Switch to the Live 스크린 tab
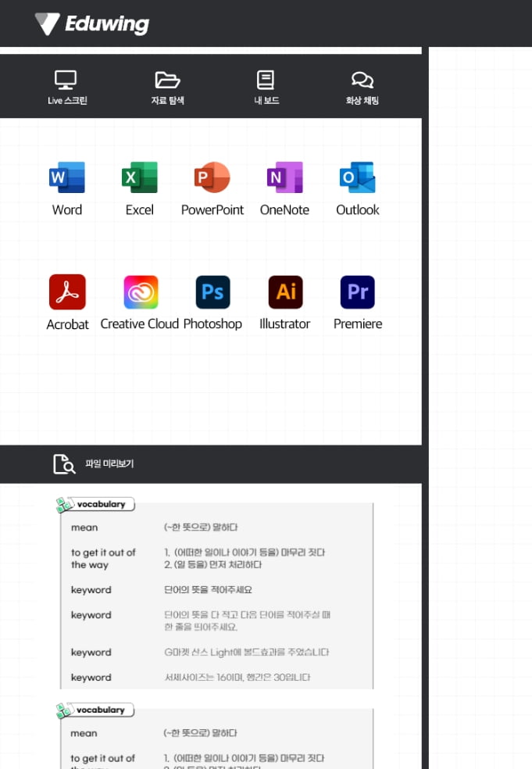Screen dimensions: 532x769 (66, 87)
